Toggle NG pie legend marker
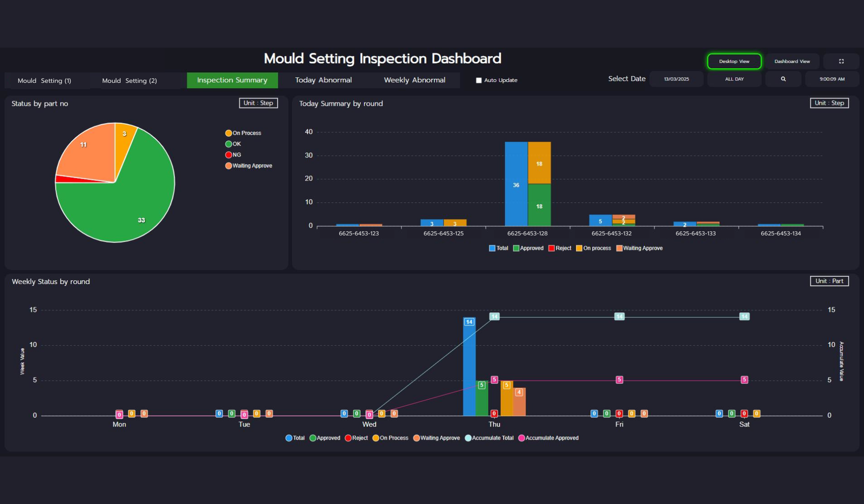864x504 pixels. tap(229, 155)
